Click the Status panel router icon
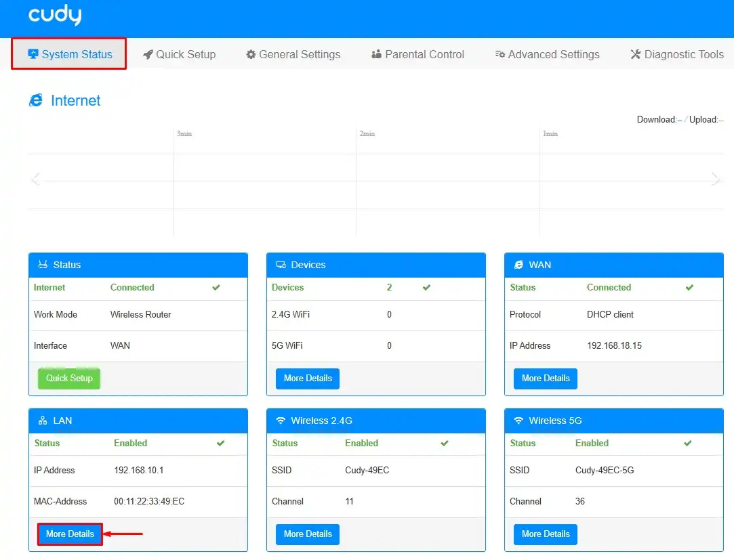Screen dimensions: 734x560 click(43, 264)
